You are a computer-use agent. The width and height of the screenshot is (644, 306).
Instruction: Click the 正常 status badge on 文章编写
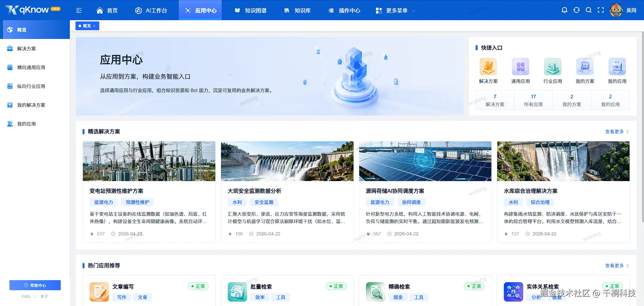[x=198, y=286]
